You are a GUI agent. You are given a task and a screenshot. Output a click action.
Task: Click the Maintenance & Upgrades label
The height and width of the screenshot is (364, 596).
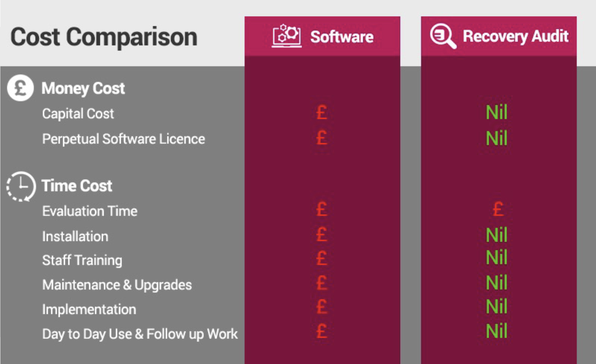(117, 285)
